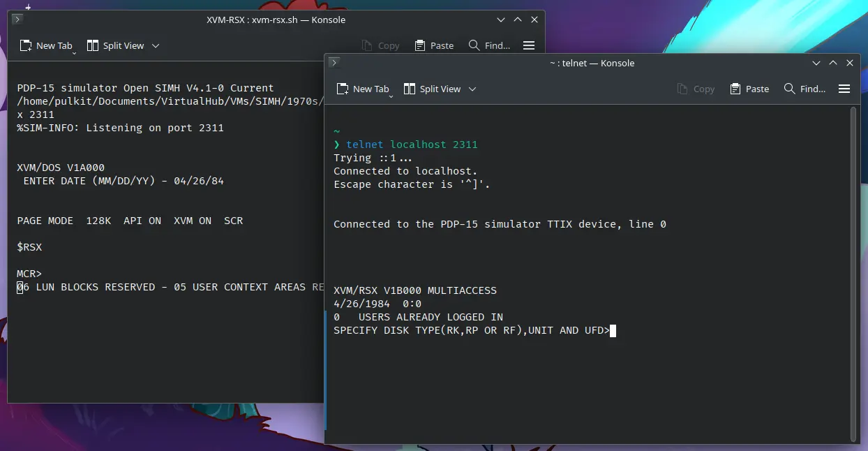Open the hamburger menu in the XVM-RSX window

(x=529, y=45)
